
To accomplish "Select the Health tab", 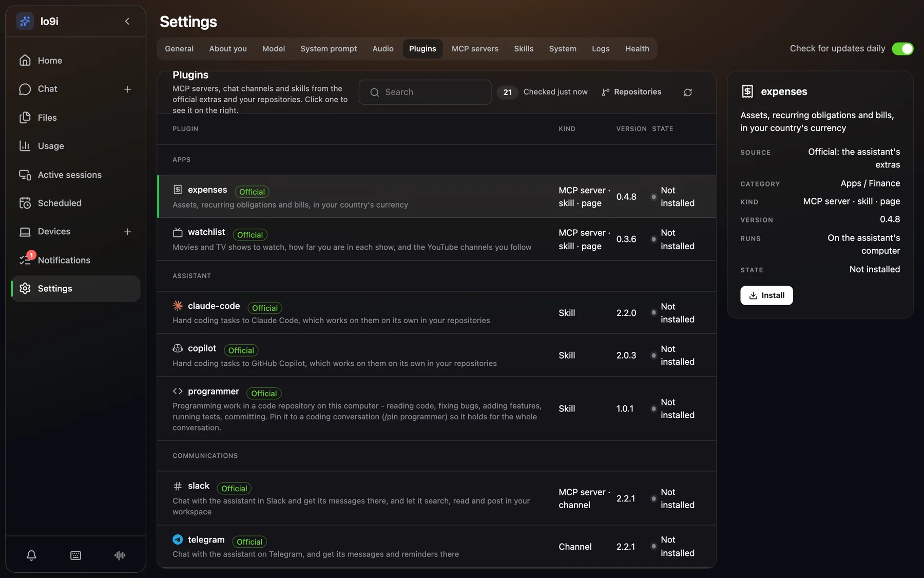I will click(x=637, y=49).
